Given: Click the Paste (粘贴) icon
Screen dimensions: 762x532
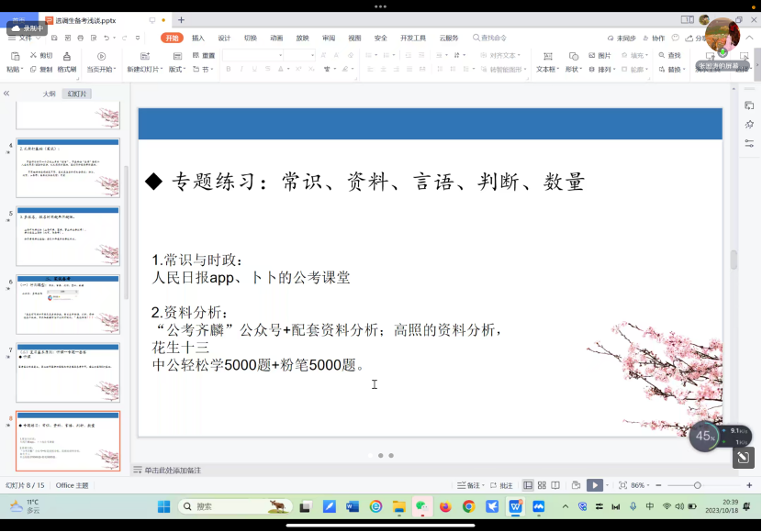Looking at the screenshot, I should pos(15,56).
